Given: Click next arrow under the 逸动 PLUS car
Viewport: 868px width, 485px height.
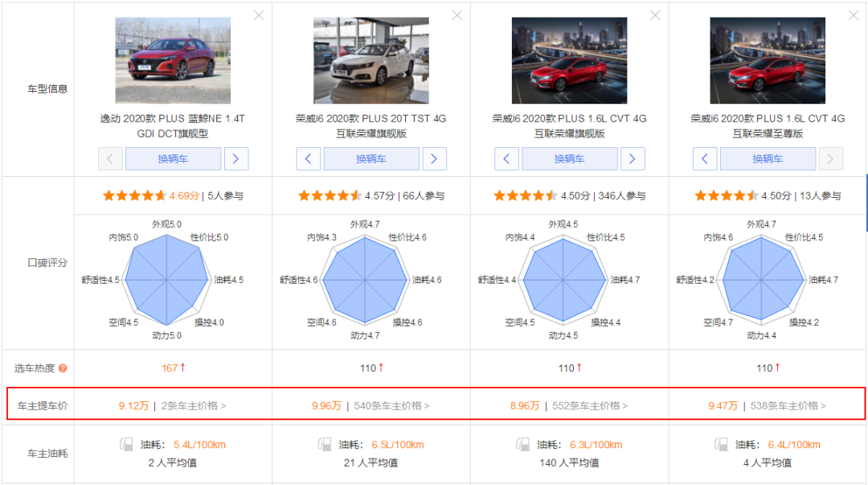Looking at the screenshot, I should tap(235, 158).
